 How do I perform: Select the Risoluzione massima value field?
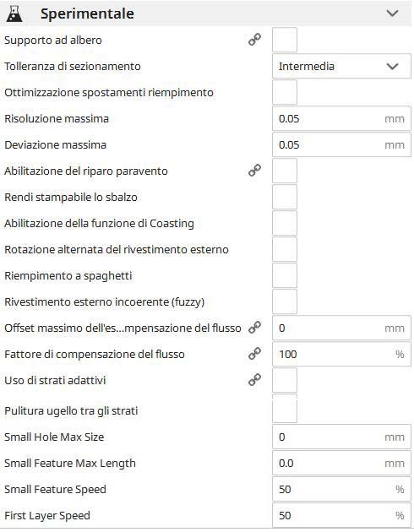tap(341, 118)
